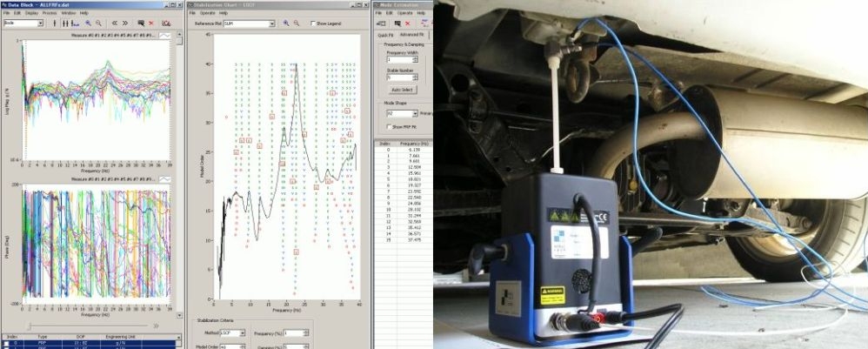This screenshot has width=868, height=349.
Task: Open the Reference Plot SUM dropdown
Action: pos(272,23)
